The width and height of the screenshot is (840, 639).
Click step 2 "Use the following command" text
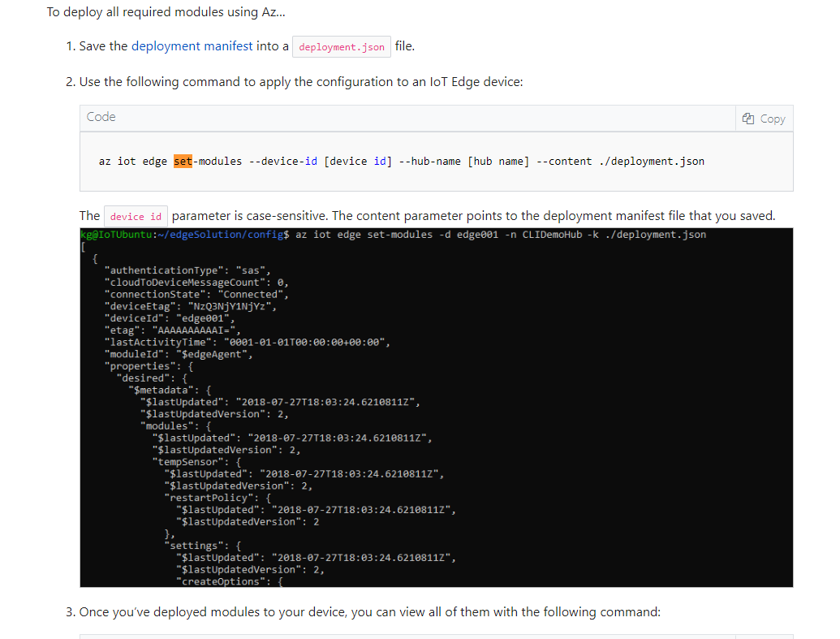[301, 81]
